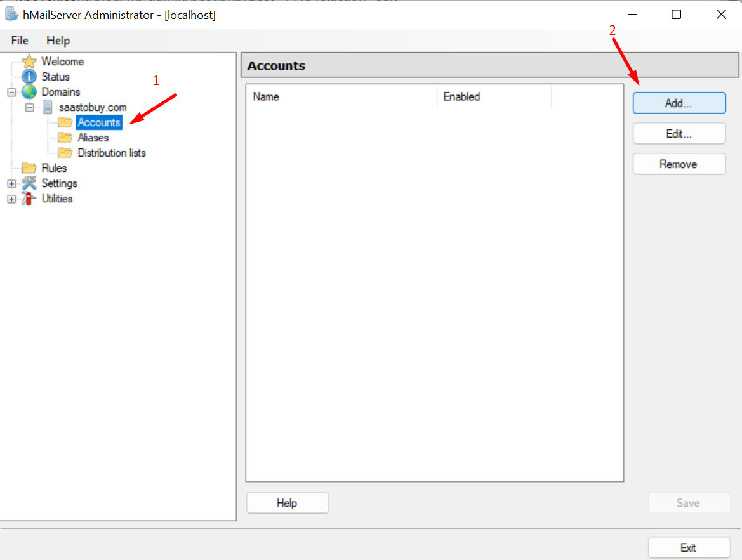742x560 pixels.
Task: Select the Distribution lists folder
Action: pos(65,152)
